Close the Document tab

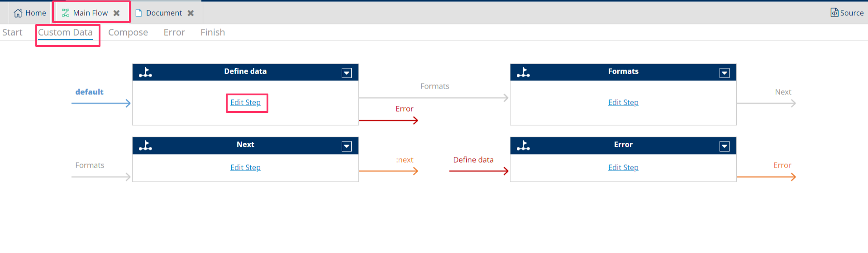pos(191,13)
